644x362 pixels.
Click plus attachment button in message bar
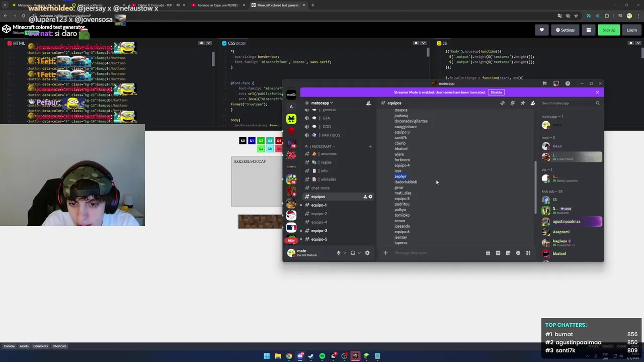385,253
